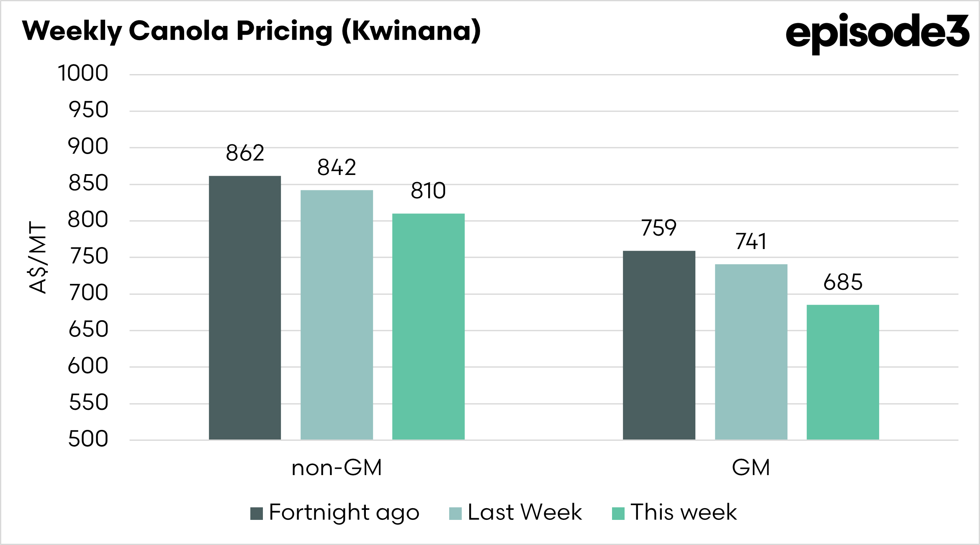Click the This week legend color swatch
Screen dimensions: 980x545
618,513
